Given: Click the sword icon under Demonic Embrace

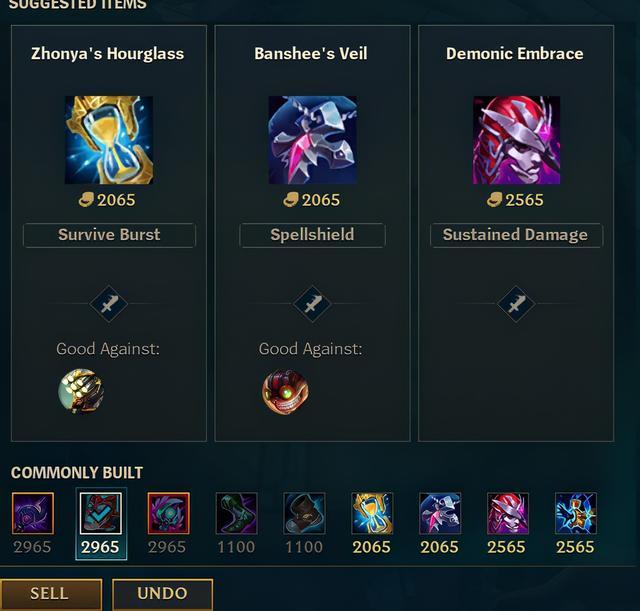Looking at the screenshot, I should pyautogui.click(x=516, y=304).
